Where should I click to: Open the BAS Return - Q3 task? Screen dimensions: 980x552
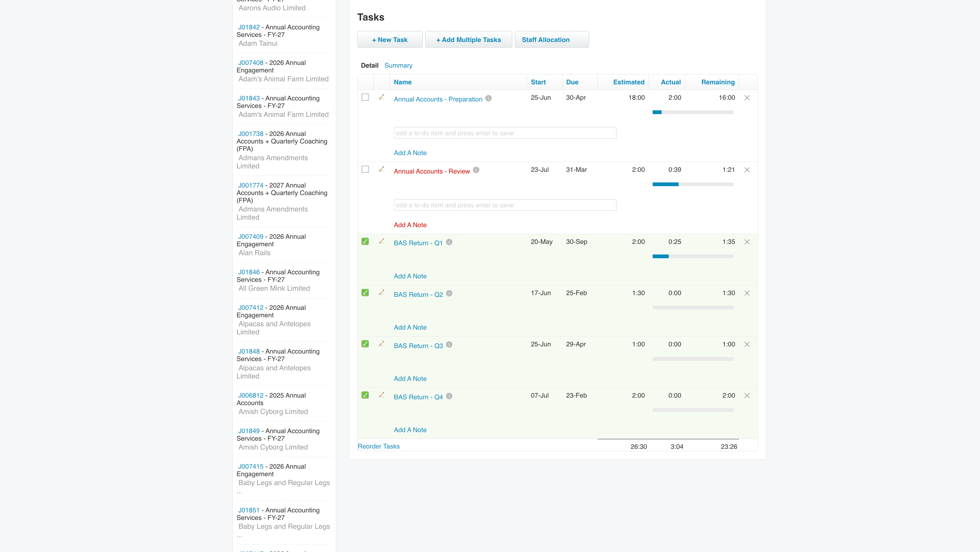point(418,346)
